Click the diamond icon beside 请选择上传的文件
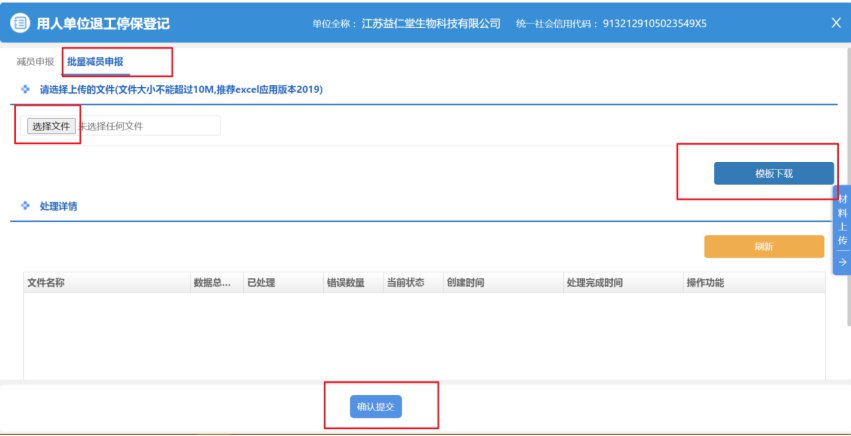Viewport: 851px width, 436px height. coord(26,90)
